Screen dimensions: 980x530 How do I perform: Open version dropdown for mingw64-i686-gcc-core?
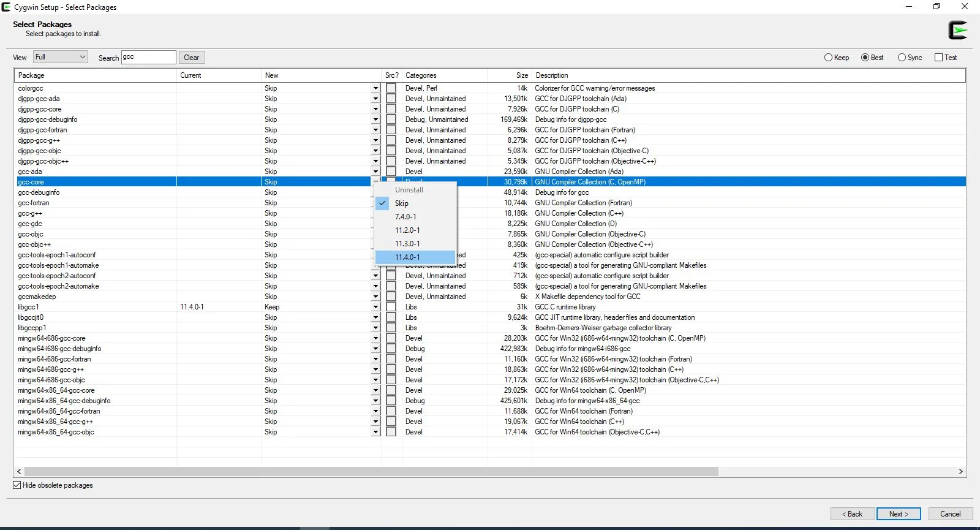[375, 338]
